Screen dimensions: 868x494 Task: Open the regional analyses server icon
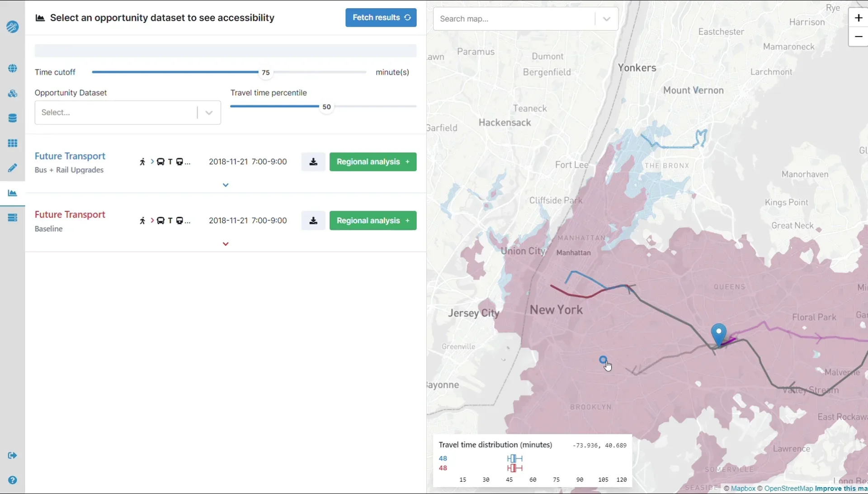click(12, 218)
